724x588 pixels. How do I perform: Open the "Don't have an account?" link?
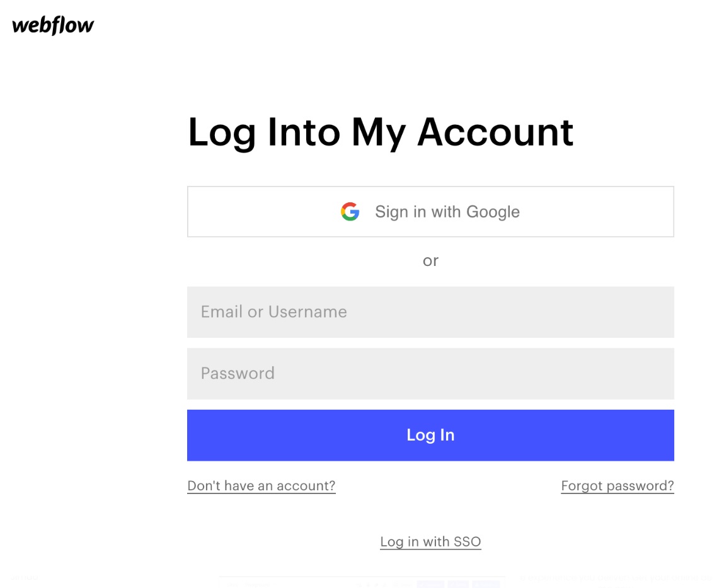261,486
